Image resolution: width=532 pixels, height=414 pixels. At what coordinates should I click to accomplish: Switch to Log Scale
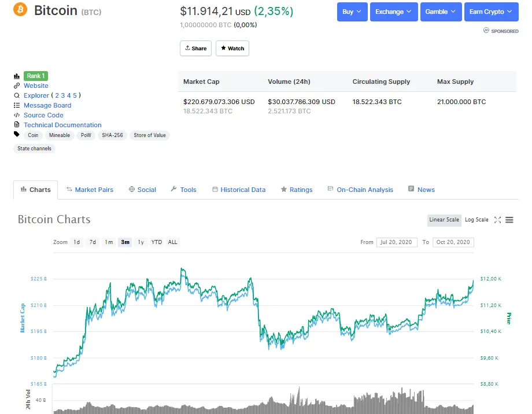(x=476, y=220)
